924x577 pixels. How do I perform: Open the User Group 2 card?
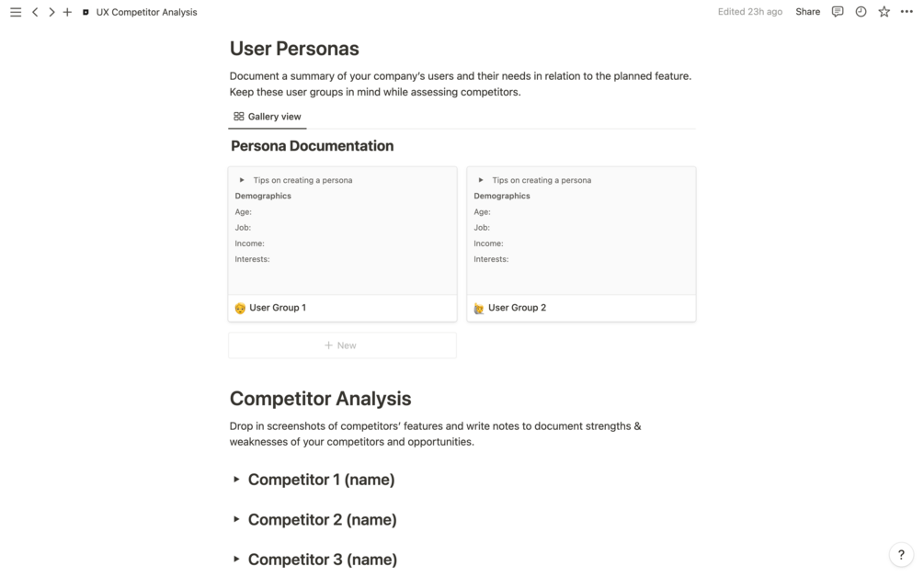(x=517, y=308)
